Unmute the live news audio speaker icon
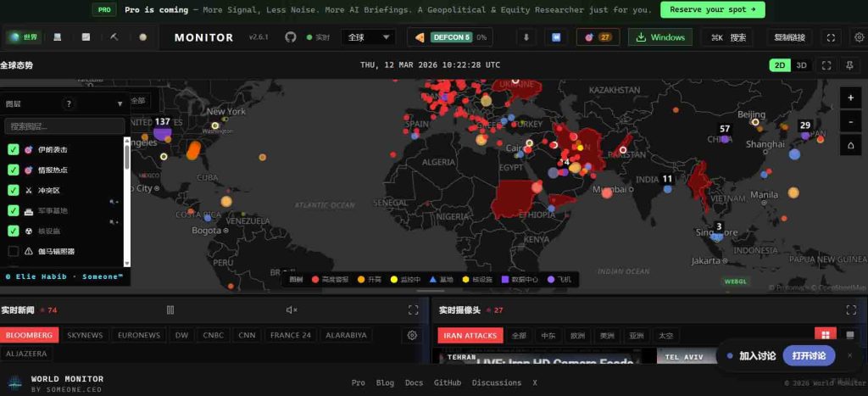868x396 pixels. [292, 310]
